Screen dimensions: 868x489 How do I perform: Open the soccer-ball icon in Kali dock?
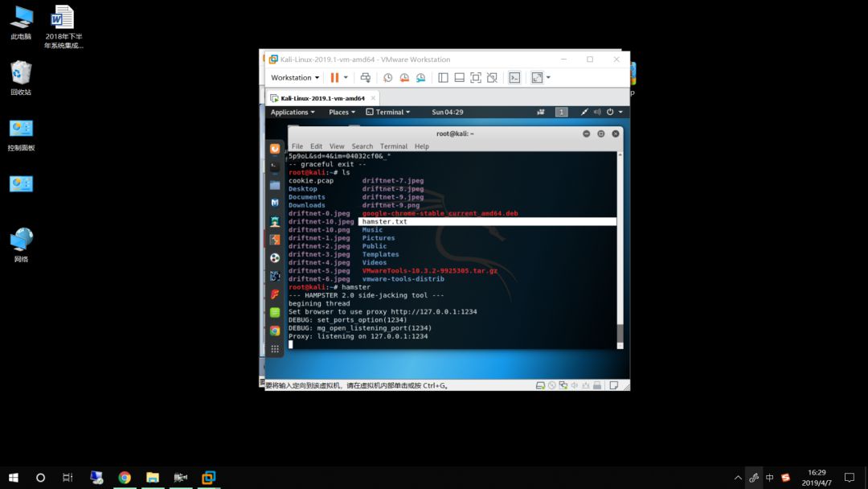click(x=275, y=257)
